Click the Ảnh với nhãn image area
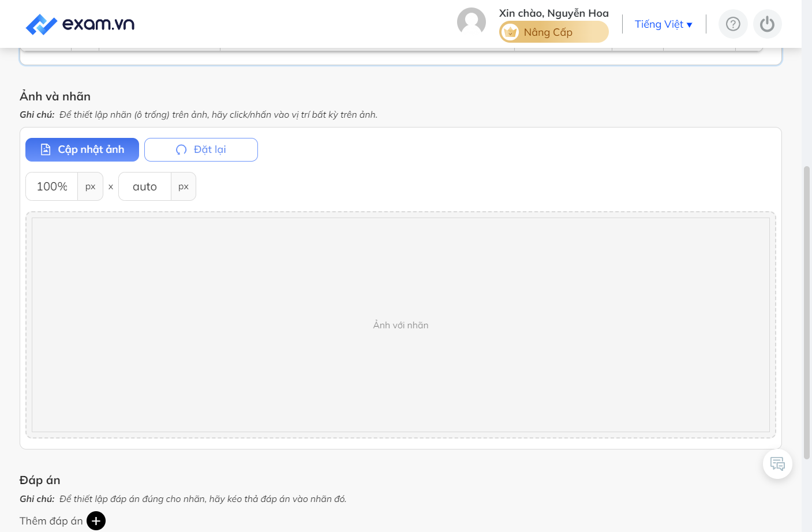The image size is (812, 532). (x=401, y=325)
